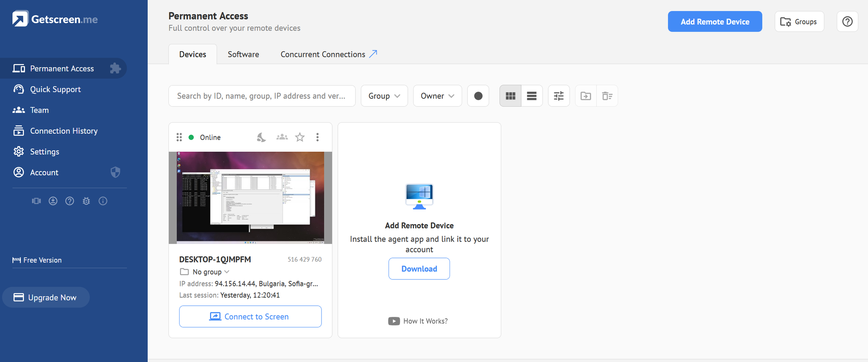The height and width of the screenshot is (362, 868).
Task: Click the device ID 516 429 760
Action: pyautogui.click(x=304, y=259)
